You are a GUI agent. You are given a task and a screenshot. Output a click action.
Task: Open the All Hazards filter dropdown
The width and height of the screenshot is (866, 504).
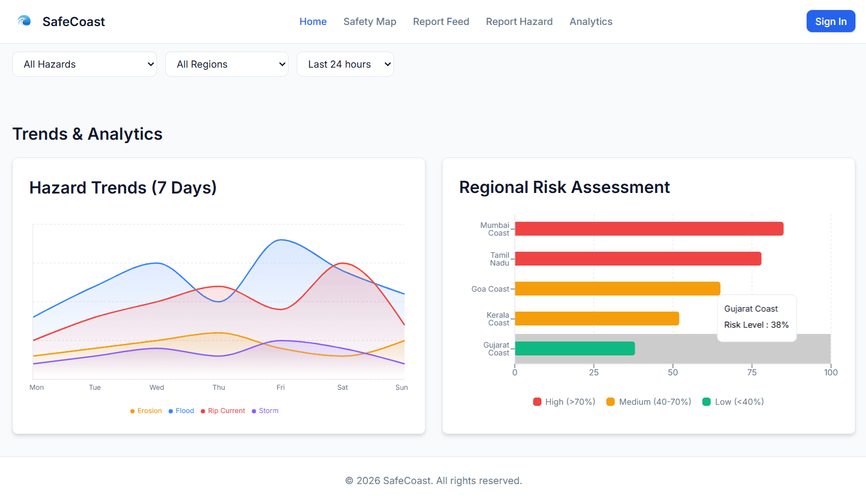84,64
